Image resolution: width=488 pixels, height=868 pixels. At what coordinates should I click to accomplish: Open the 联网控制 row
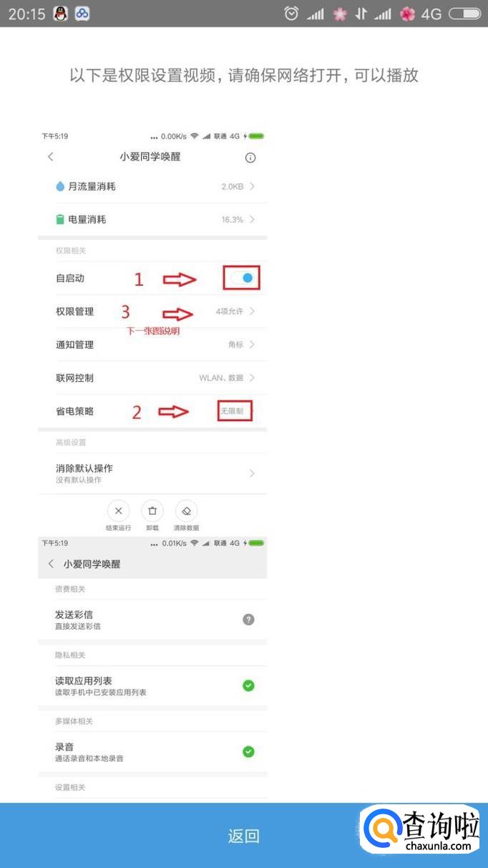(152, 377)
